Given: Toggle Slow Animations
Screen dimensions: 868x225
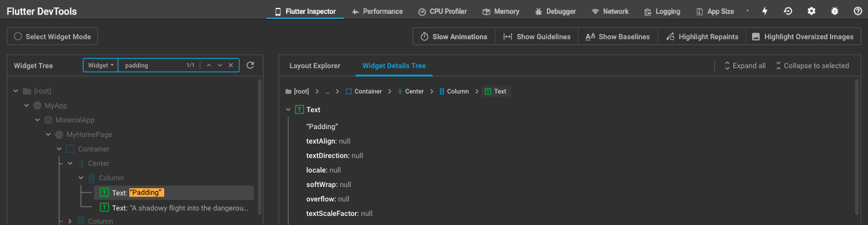Looking at the screenshot, I should click(x=454, y=37).
